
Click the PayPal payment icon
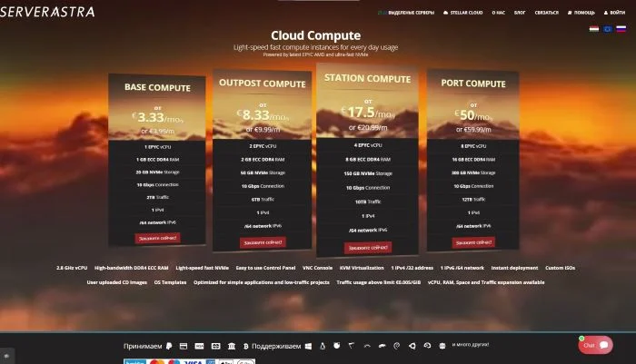pos(169,346)
